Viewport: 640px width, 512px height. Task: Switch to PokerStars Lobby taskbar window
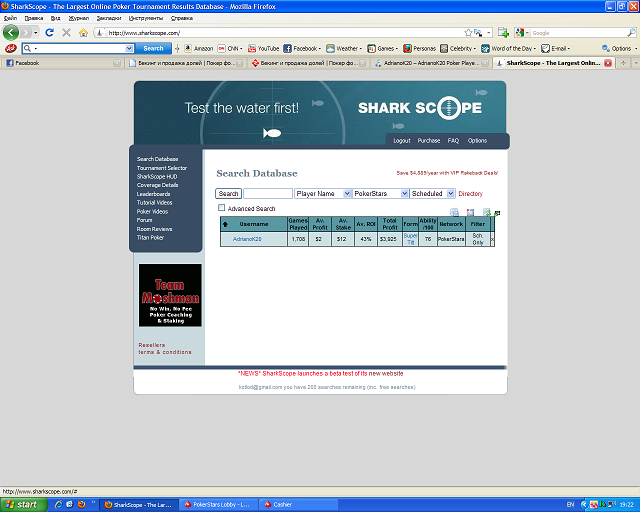[x=220, y=505]
